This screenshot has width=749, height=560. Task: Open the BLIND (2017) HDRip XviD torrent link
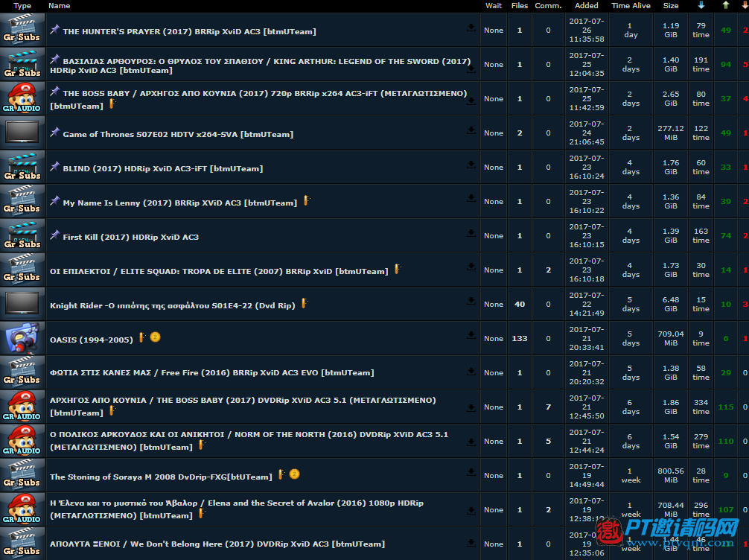(162, 168)
